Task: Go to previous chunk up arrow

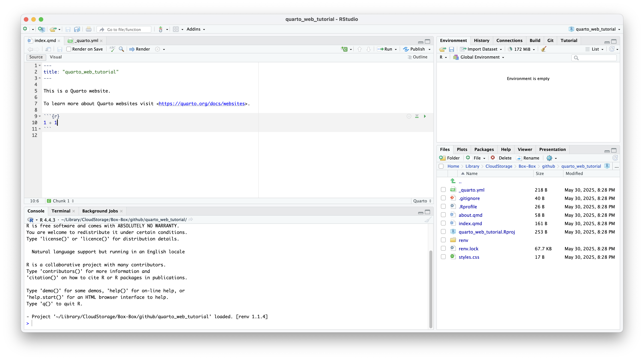Action: pyautogui.click(x=359, y=49)
